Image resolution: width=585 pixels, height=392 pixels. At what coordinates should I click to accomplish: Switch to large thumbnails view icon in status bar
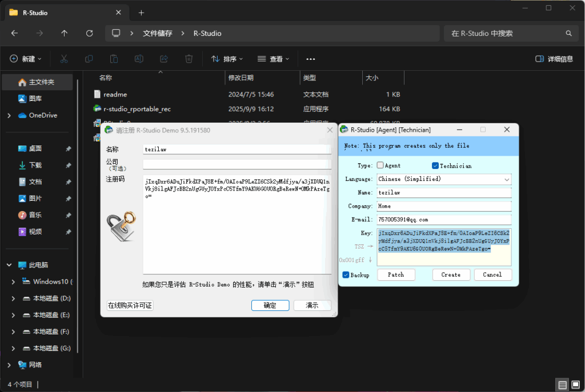tap(575, 385)
